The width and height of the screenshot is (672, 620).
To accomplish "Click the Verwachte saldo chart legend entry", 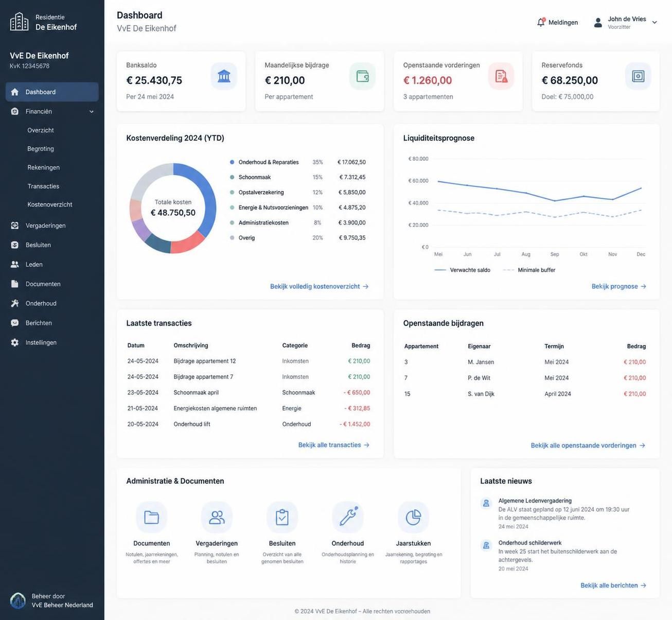I will click(463, 270).
